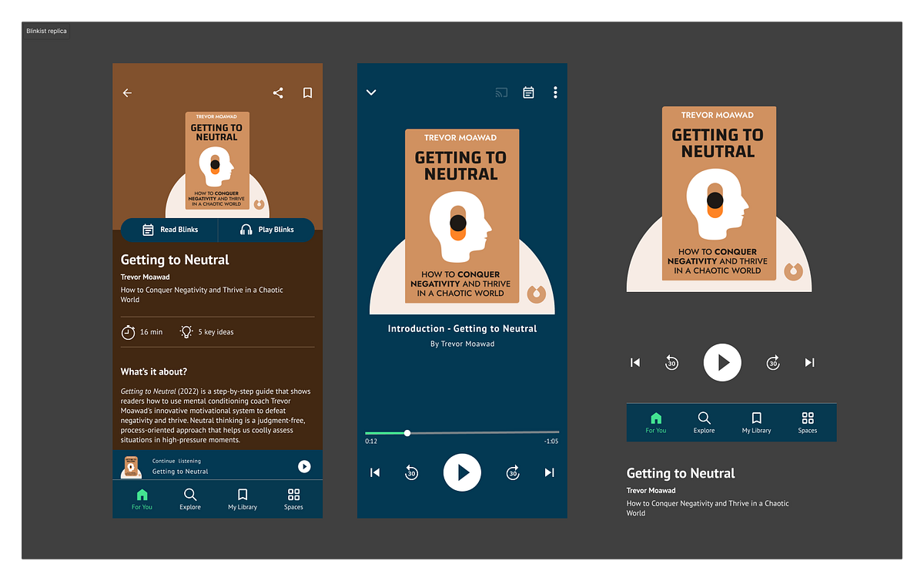Select the Explore magnifier icon in bottom navigation
Image resolution: width=924 pixels, height=581 pixels.
coord(190,499)
